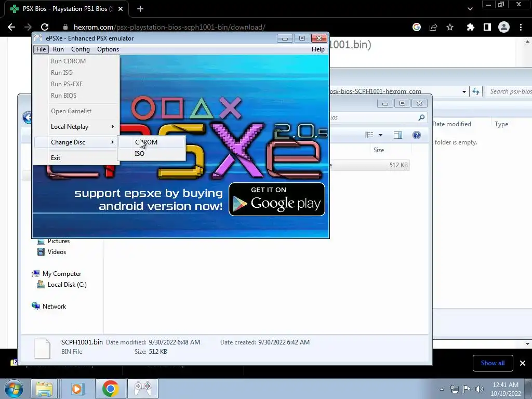This screenshot has height=399, width=532.
Task: Show hidden tray icons arrow
Action: point(442,389)
